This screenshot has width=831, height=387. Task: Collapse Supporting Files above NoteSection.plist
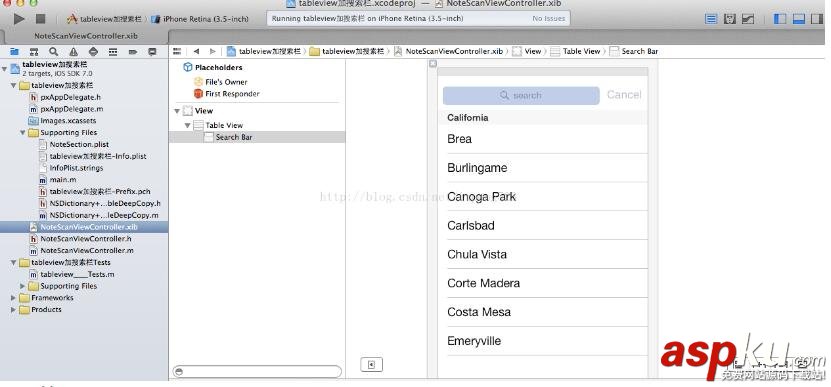23,133
